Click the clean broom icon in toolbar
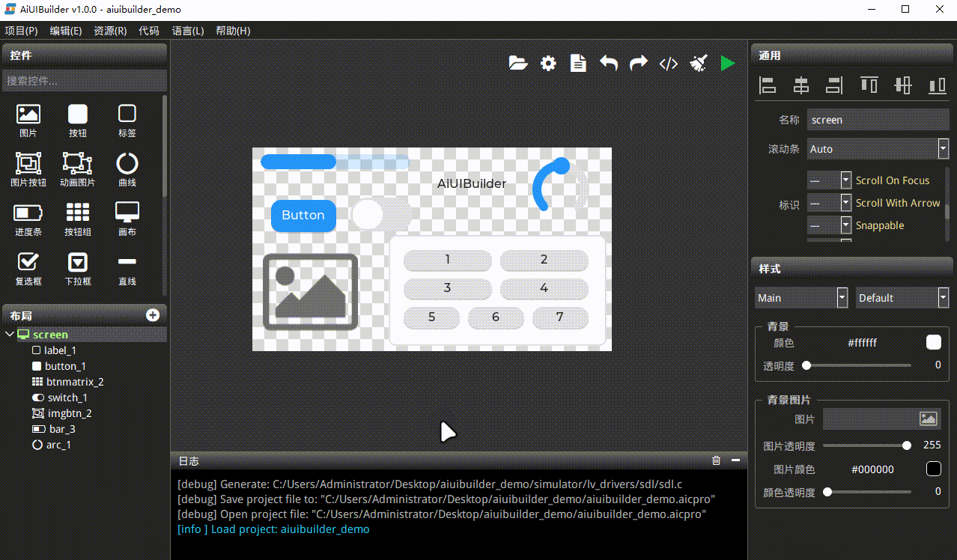 tap(698, 64)
